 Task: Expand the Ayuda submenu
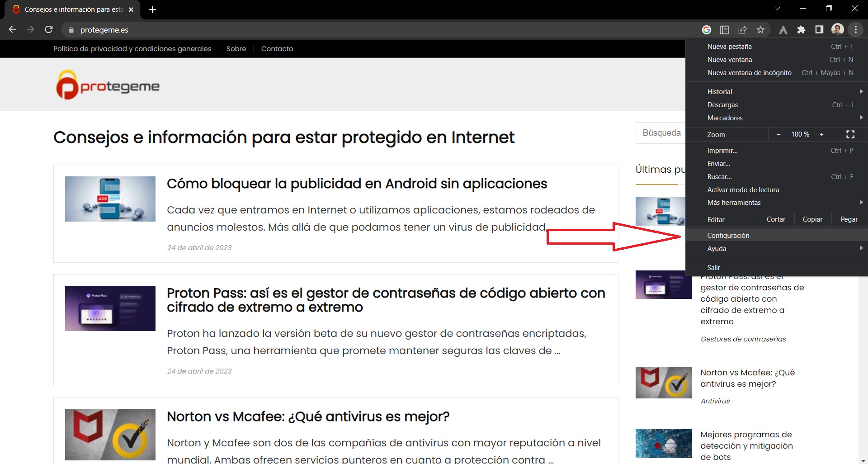pyautogui.click(x=777, y=249)
